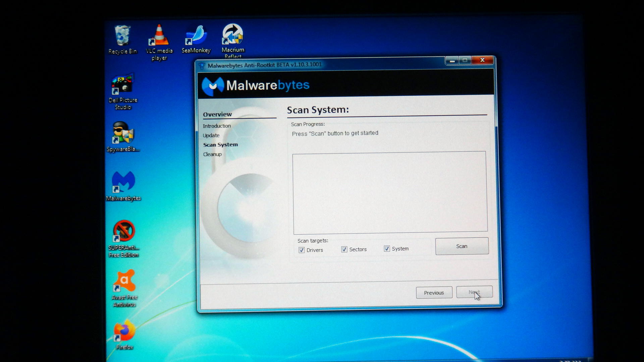This screenshot has height=362, width=644.
Task: Click the 'Scan Progress:' label
Action: pos(308,124)
